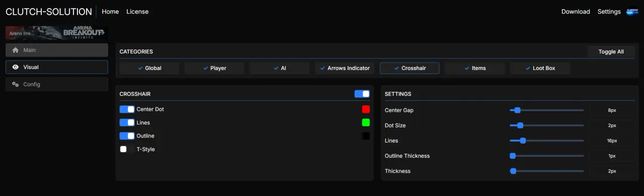Select the Arrows Indicator category

(345, 68)
